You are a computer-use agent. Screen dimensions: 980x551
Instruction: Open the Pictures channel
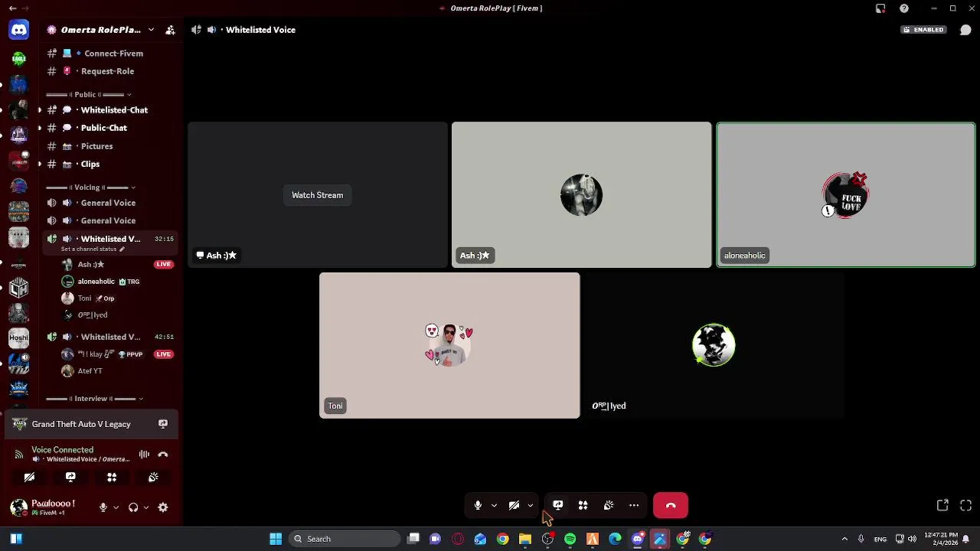tap(110, 146)
